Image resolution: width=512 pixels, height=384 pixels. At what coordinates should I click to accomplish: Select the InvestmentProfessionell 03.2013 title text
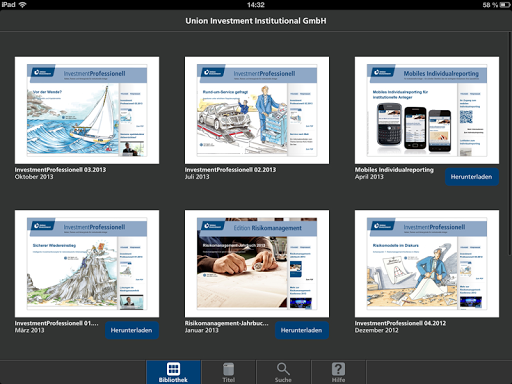(60, 170)
